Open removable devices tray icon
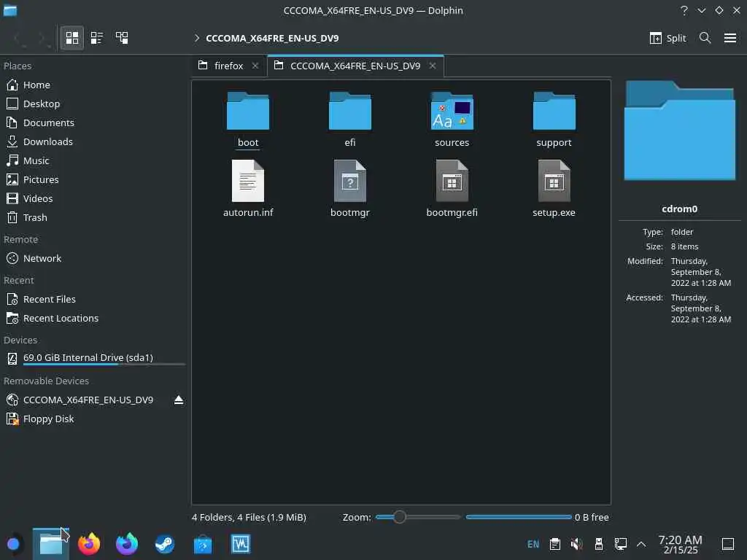 tap(599, 544)
